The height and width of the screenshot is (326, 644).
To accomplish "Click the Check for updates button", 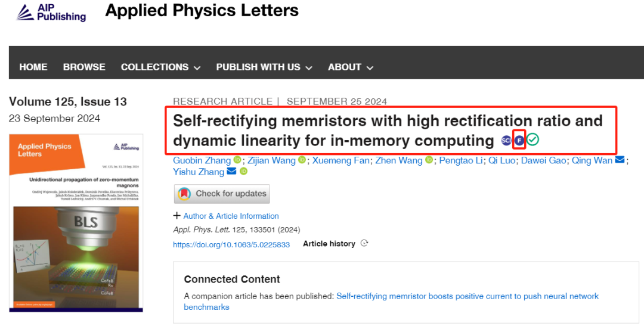I will pyautogui.click(x=222, y=194).
